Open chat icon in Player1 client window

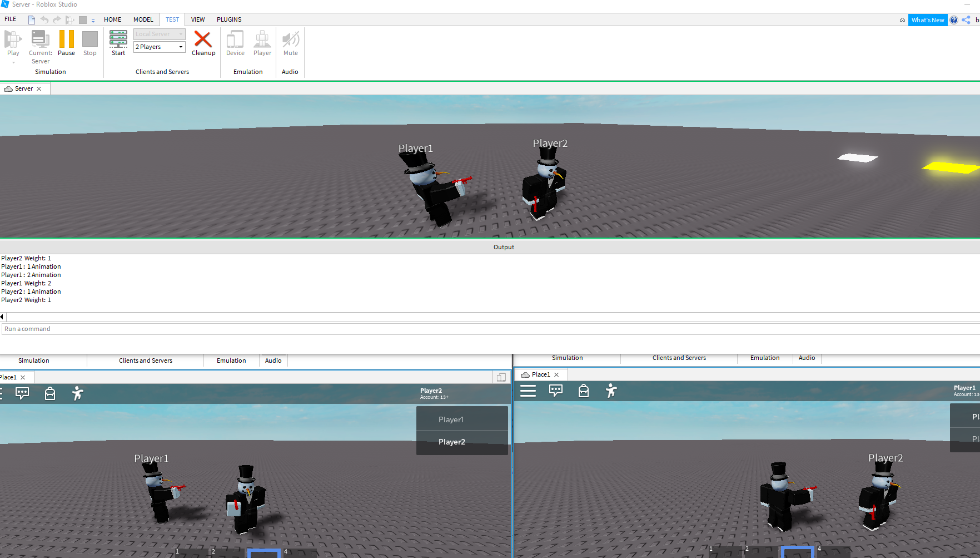coord(556,391)
